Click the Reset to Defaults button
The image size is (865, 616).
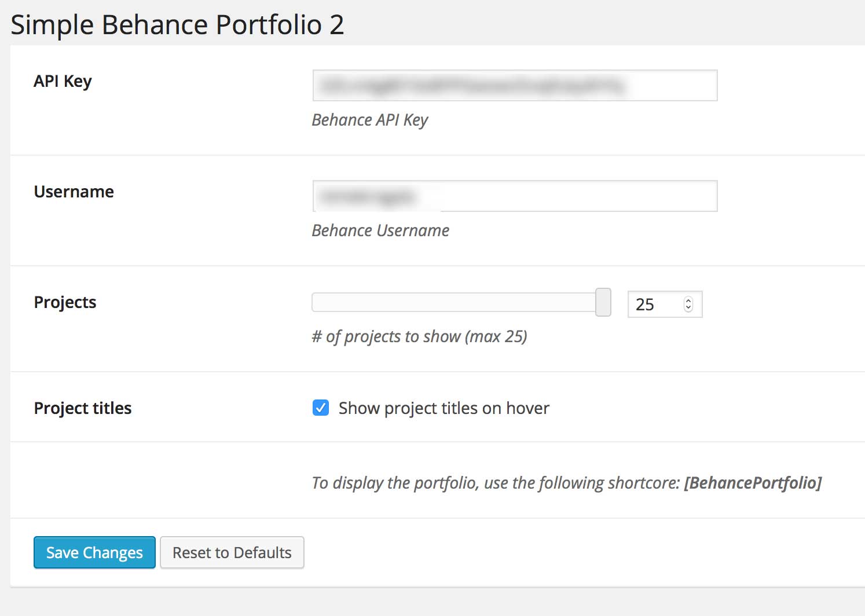(x=232, y=552)
